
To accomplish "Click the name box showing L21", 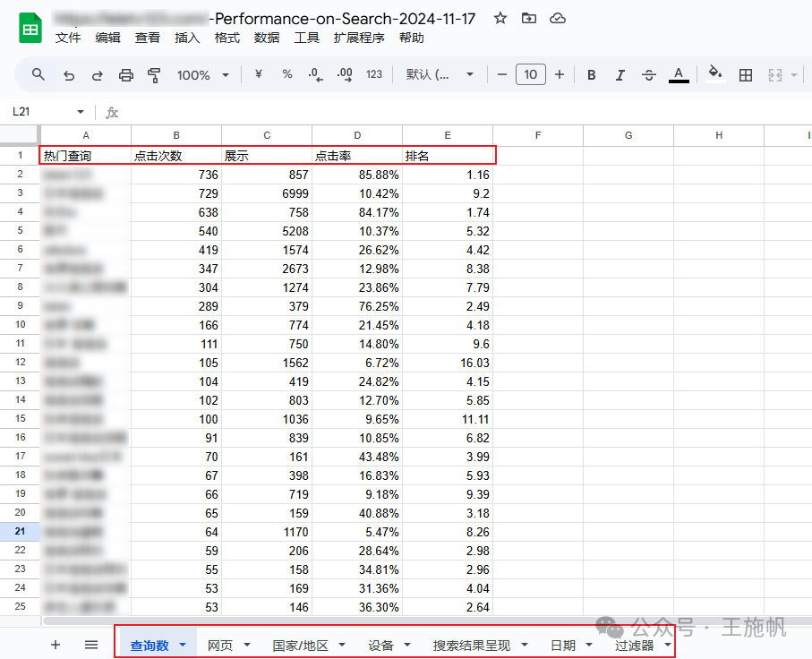I will tap(41, 112).
